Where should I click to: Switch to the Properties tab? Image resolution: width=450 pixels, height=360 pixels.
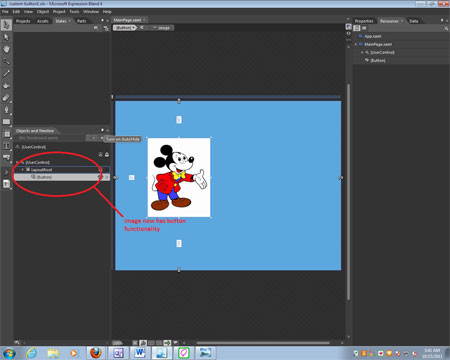(x=364, y=21)
